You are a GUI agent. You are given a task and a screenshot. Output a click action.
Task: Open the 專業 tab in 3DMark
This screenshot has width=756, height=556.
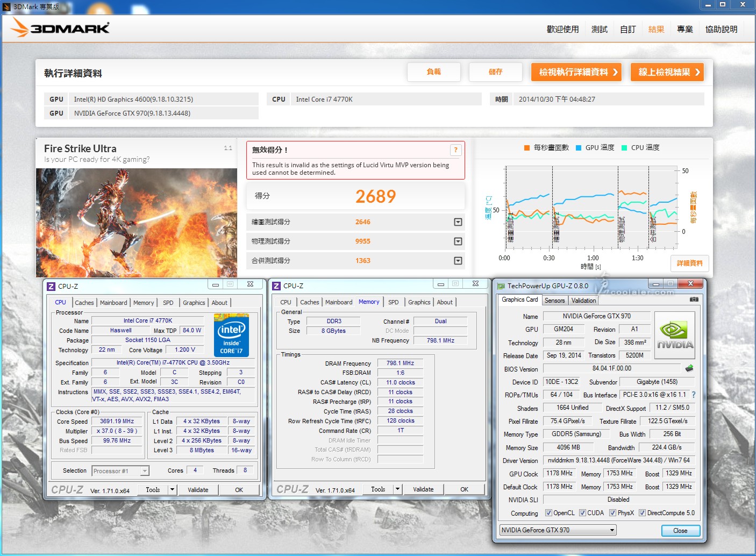pyautogui.click(x=685, y=29)
